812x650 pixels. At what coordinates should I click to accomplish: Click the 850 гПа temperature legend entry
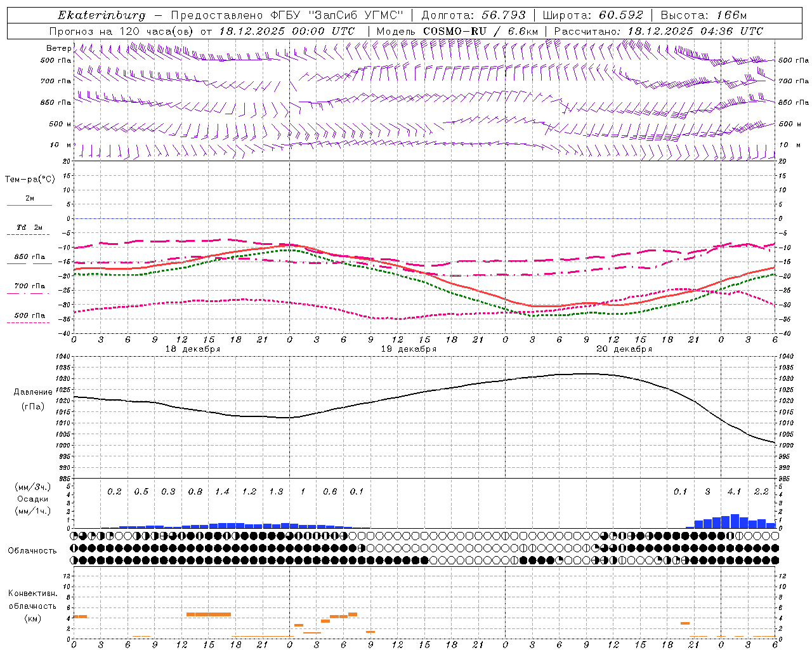tap(30, 256)
